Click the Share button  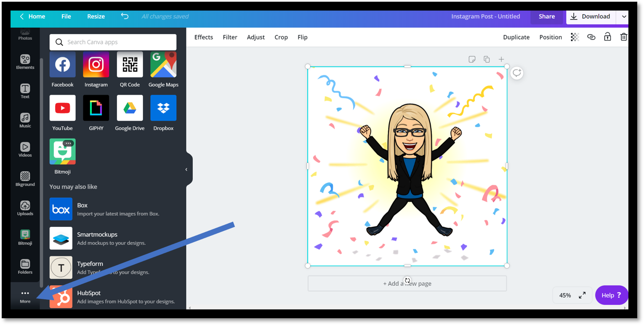[x=547, y=16]
